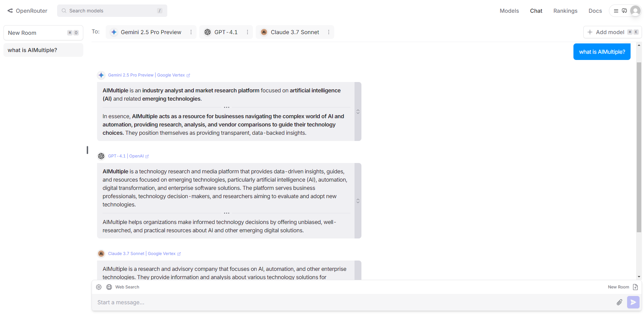Click the globe web search icon
This screenshot has width=644, height=316.
tap(109, 287)
